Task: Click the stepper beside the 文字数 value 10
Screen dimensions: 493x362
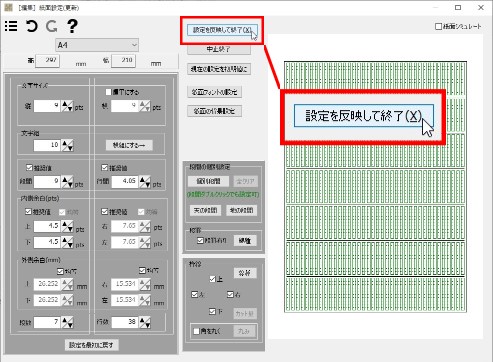Action: [x=68, y=145]
